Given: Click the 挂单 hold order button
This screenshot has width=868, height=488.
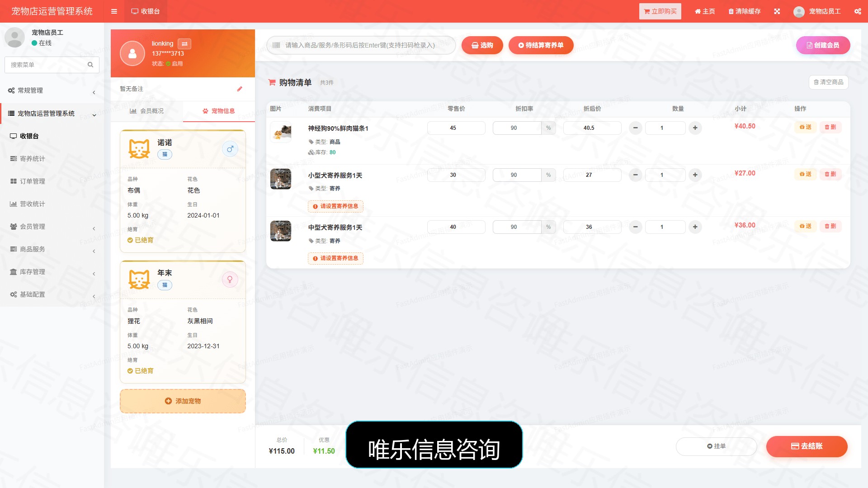Looking at the screenshot, I should [716, 446].
